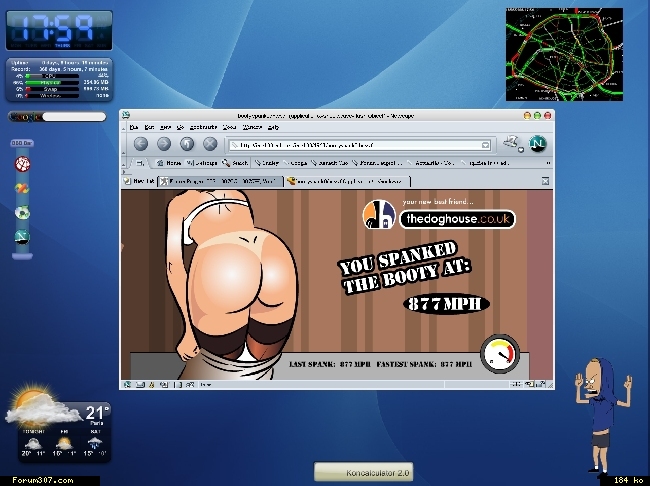Open the View menu in Netscape
Viewport: 650px width, 486px height.
165,127
